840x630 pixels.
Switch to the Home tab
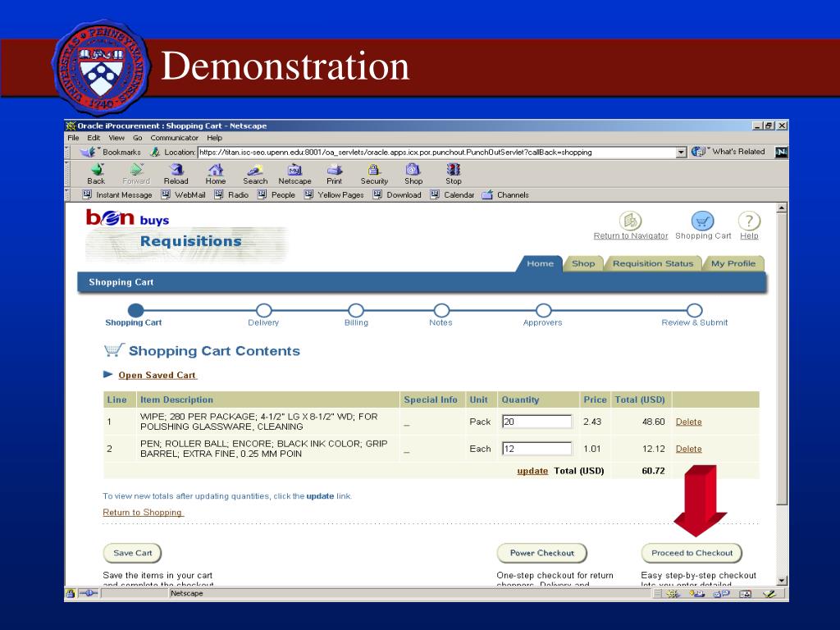coord(540,263)
